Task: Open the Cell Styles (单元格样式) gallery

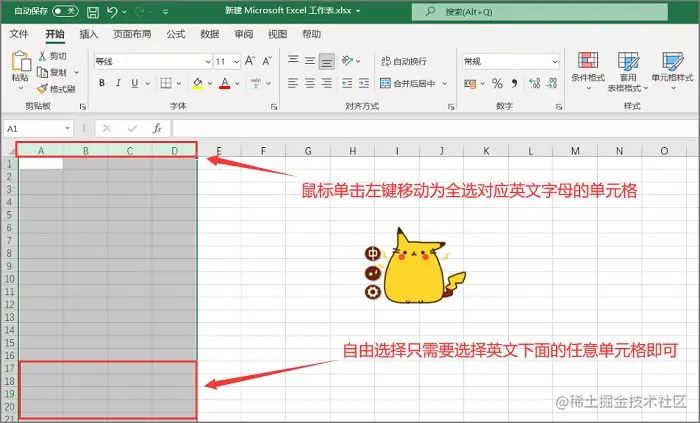Action: pyautogui.click(x=672, y=70)
